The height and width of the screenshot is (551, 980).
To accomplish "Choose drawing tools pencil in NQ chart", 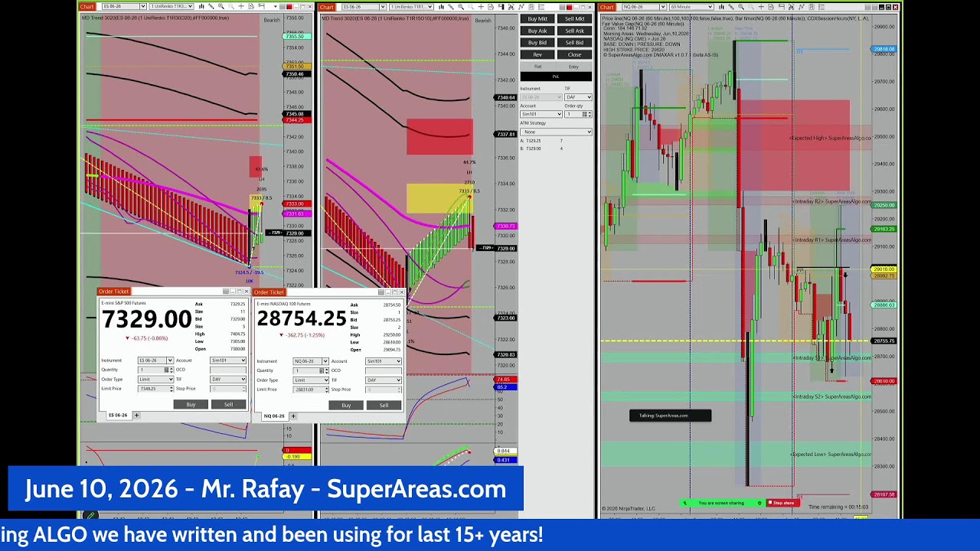I will (731, 7).
